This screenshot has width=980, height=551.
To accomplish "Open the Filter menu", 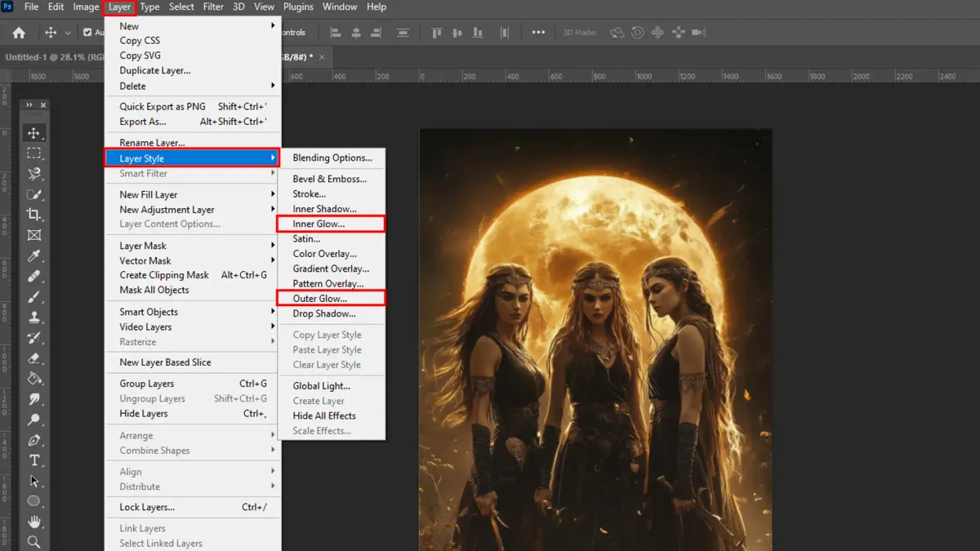I will coord(213,7).
